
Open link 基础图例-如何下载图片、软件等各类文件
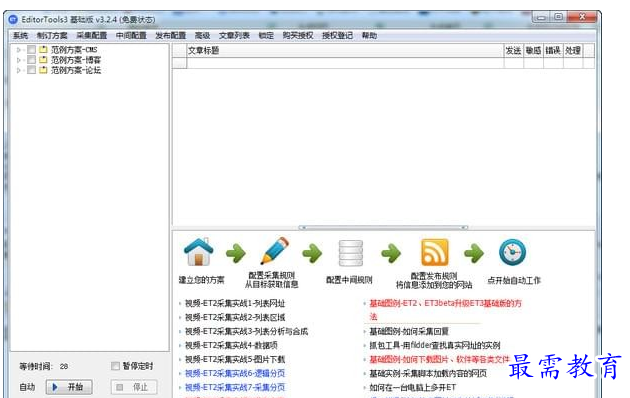[x=439, y=359]
